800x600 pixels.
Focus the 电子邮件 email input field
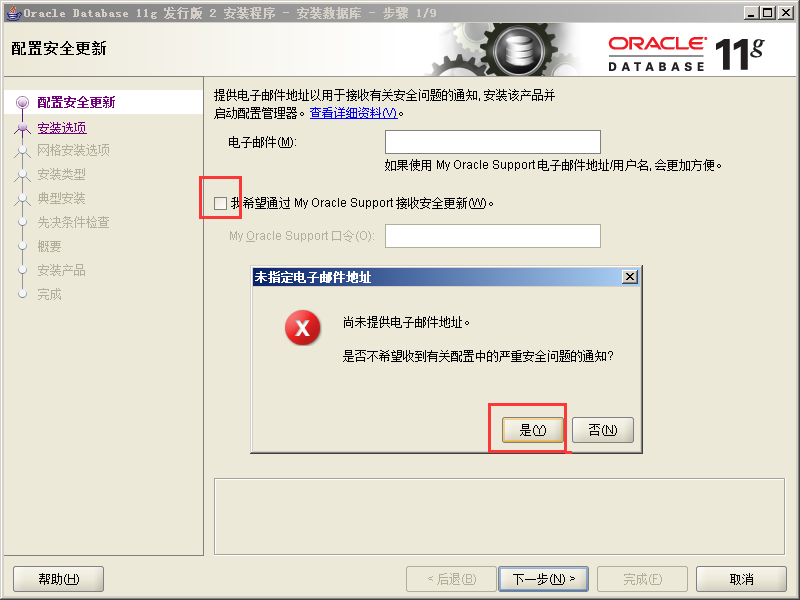coord(492,142)
